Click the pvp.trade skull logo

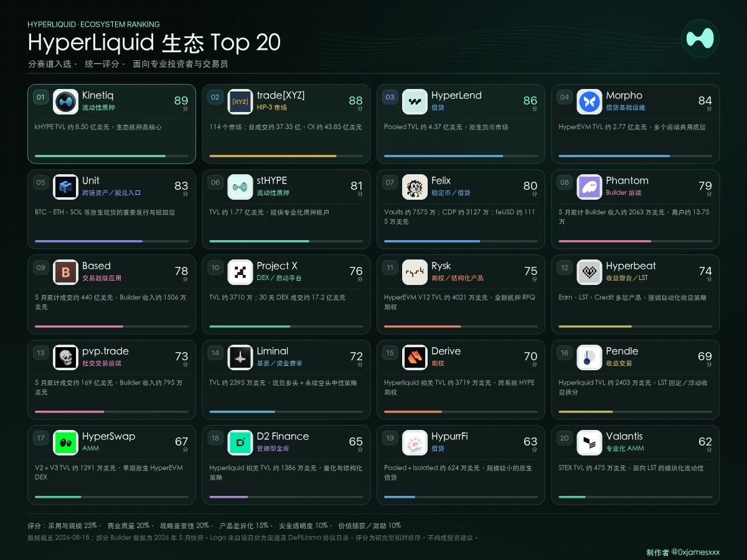click(x=65, y=358)
